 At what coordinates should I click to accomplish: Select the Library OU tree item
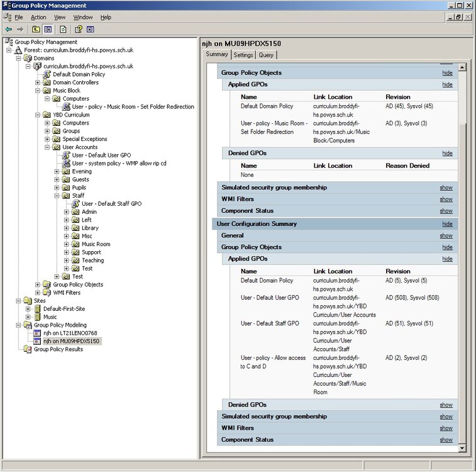[x=90, y=228]
